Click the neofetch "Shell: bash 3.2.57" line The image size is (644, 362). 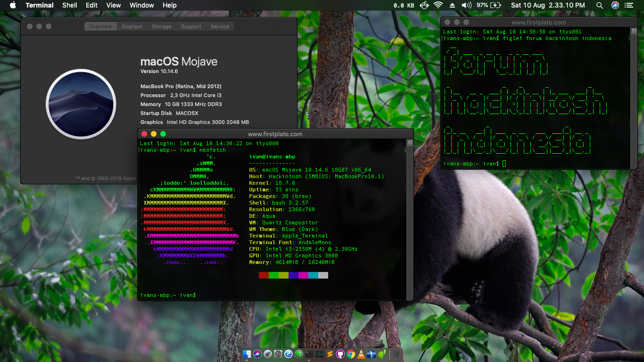point(279,203)
